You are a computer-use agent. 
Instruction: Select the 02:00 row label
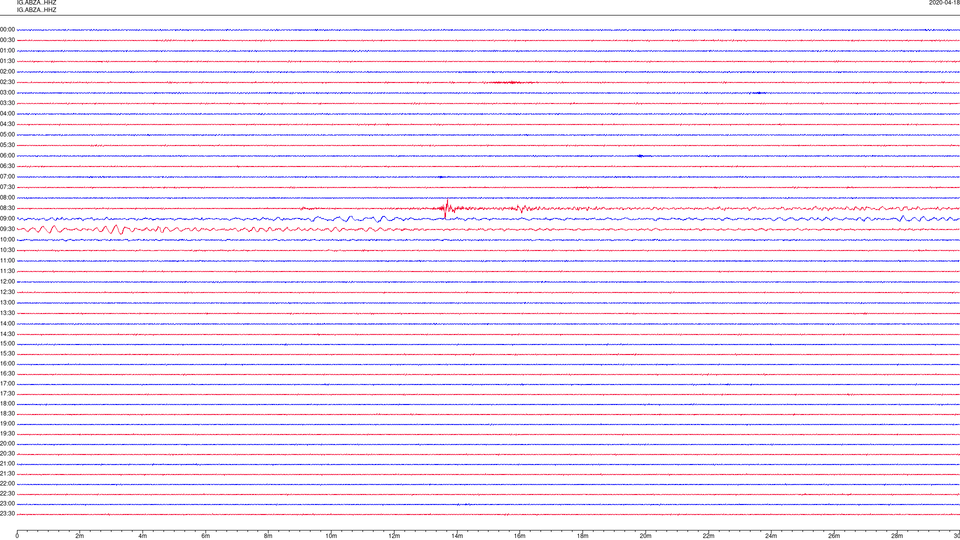tap(7, 72)
